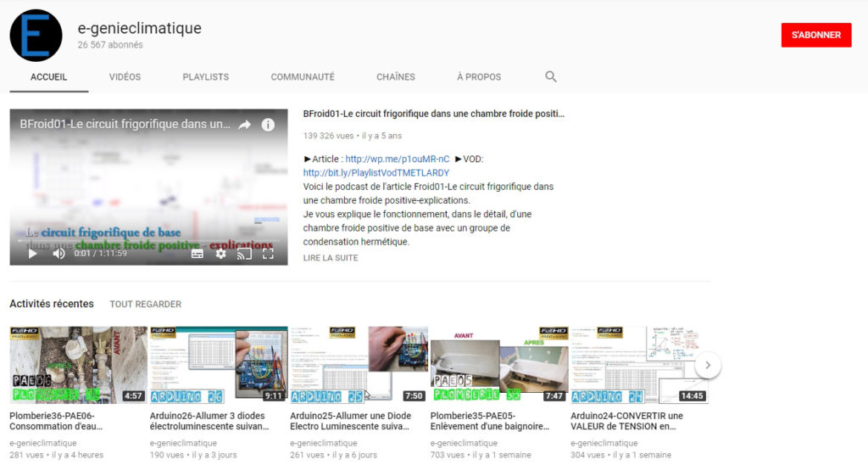Click the featured video title overlay in the player
The height and width of the screenshot is (465, 868).
pos(125,124)
